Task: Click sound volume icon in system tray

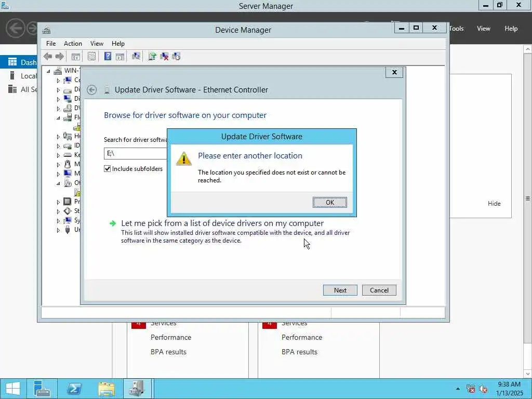Action: 484,389
